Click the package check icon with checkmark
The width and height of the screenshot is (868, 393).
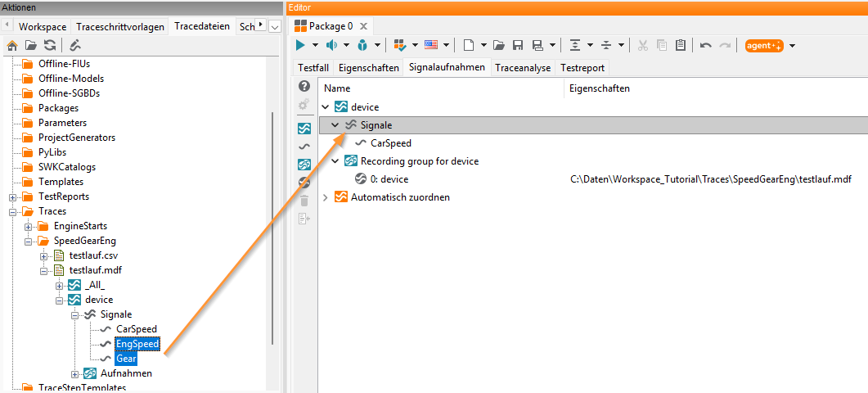click(400, 46)
